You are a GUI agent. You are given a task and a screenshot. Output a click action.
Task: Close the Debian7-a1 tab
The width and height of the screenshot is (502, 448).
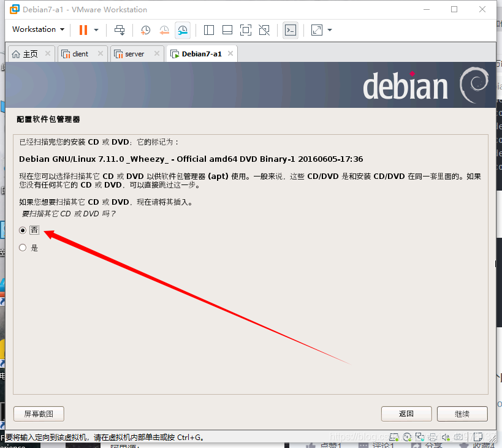(230, 53)
